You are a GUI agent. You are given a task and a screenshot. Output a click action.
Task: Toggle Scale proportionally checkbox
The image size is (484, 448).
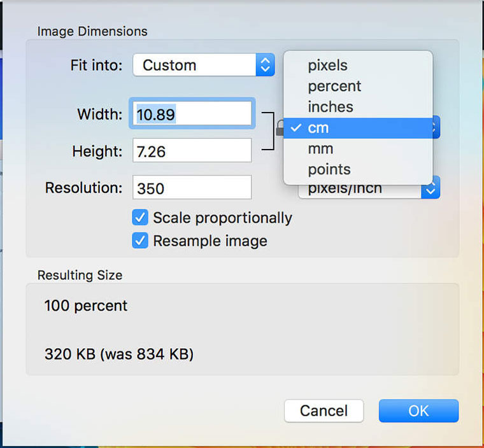pos(140,218)
